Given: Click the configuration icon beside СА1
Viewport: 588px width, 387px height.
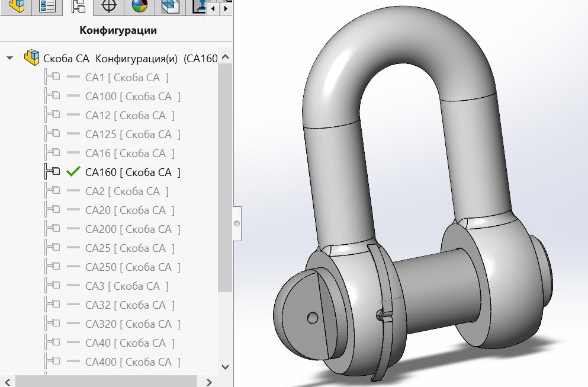Looking at the screenshot, I should click(52, 76).
